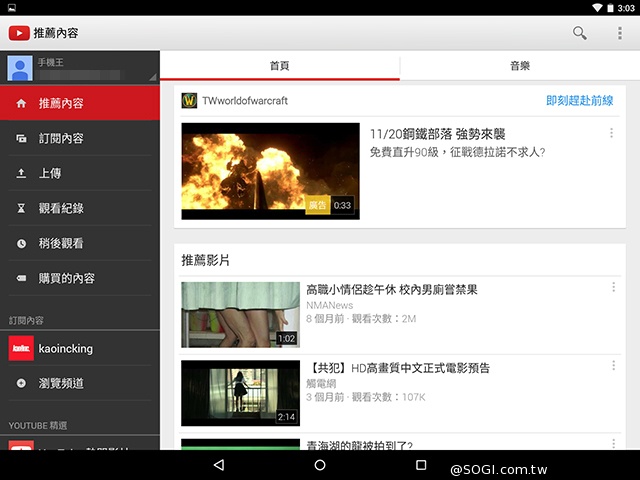Open the top-right overflow menu

pos(619,33)
